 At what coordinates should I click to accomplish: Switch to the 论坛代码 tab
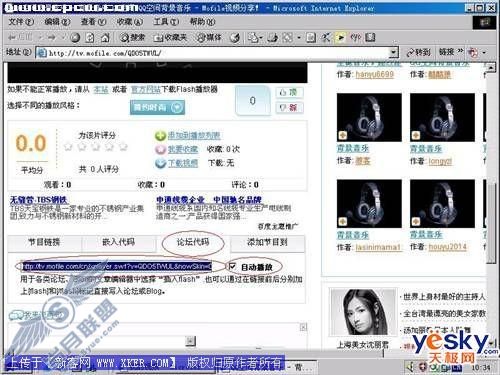click(193, 243)
